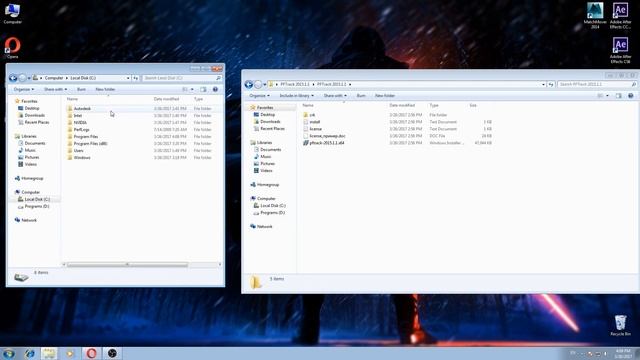Image resolution: width=640 pixels, height=360 pixels.
Task: Select the install text document in PFTrack window
Action: (x=314, y=122)
